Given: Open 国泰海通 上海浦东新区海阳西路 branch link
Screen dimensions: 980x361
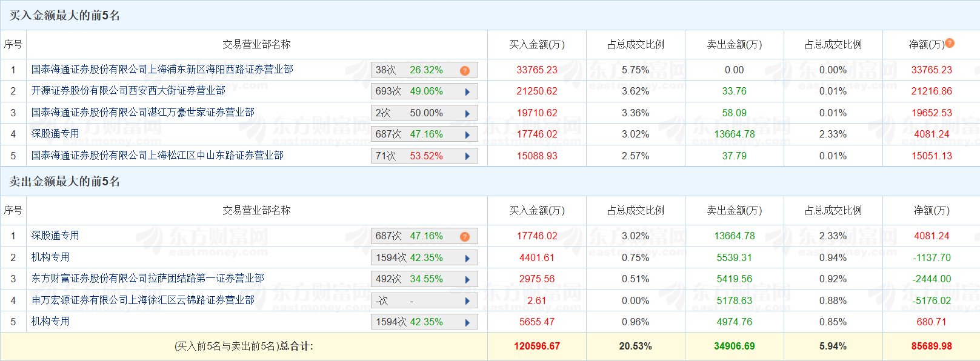Looking at the screenshot, I should 162,70.
